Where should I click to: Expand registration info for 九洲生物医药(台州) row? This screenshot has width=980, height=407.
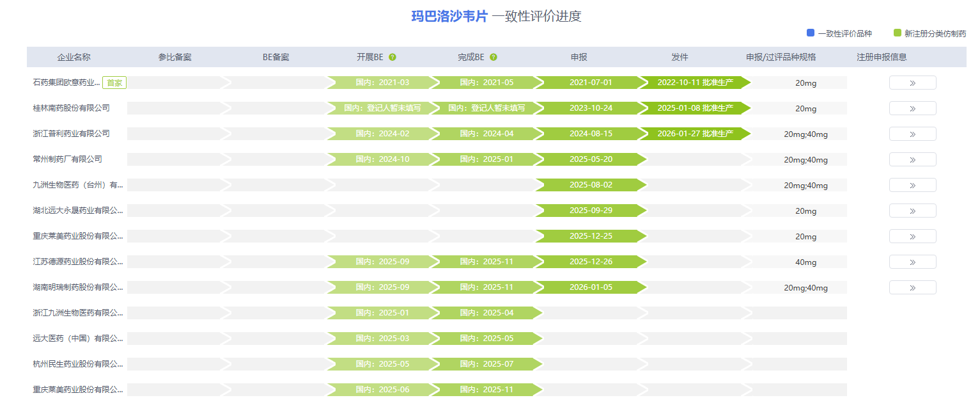912,185
